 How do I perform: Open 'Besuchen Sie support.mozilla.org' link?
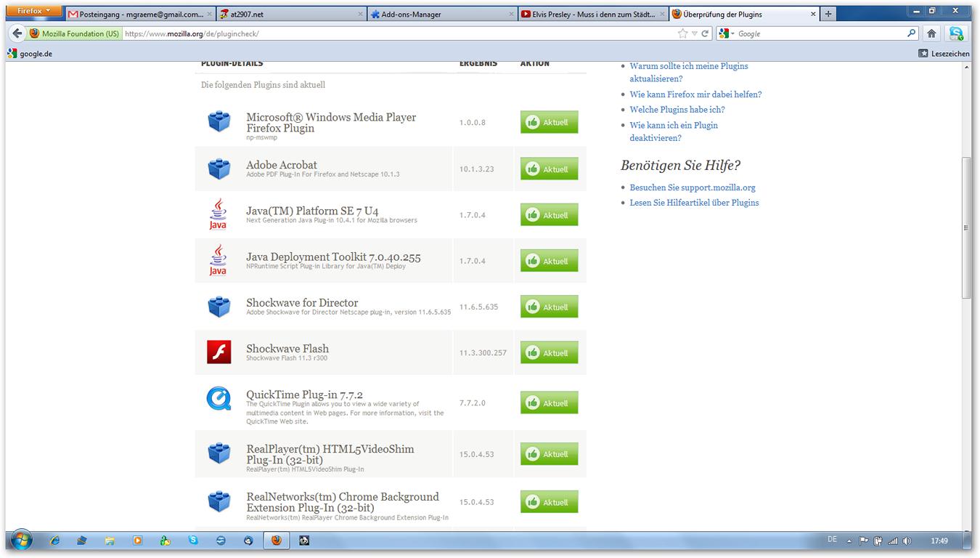(x=693, y=187)
